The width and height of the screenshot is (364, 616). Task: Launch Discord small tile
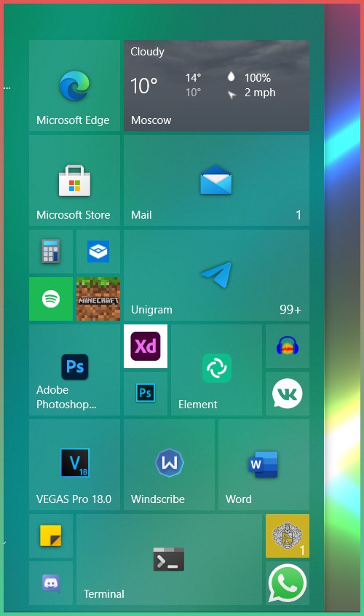tap(51, 583)
